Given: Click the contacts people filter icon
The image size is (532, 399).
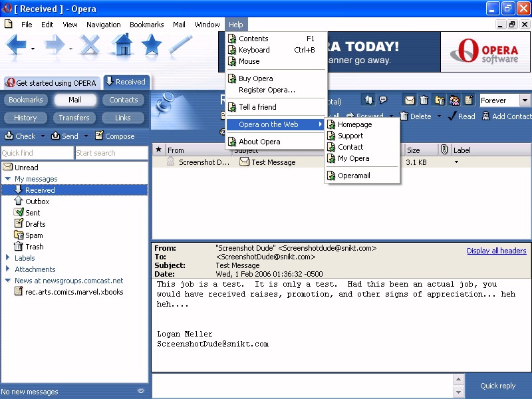Looking at the screenshot, I should click(x=454, y=100).
